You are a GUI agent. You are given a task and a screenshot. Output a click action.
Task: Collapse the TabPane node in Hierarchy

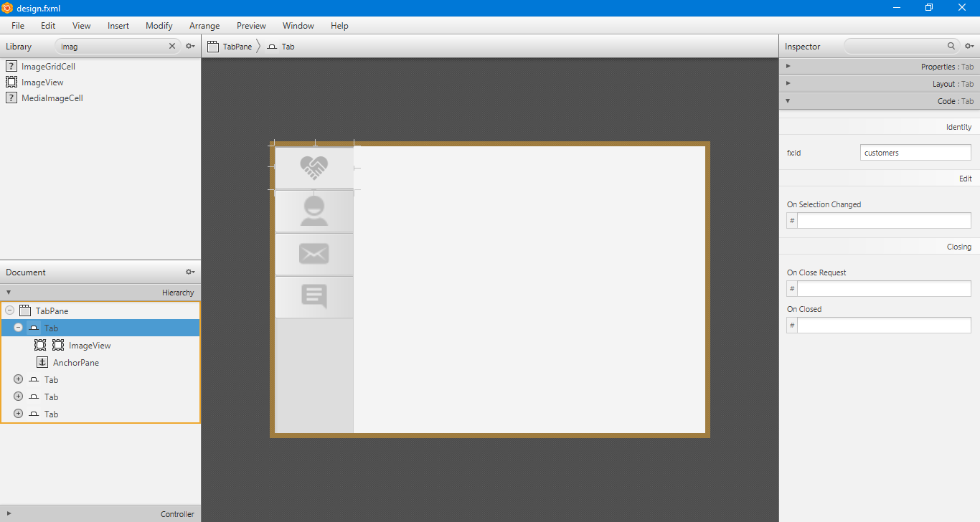[x=9, y=310]
